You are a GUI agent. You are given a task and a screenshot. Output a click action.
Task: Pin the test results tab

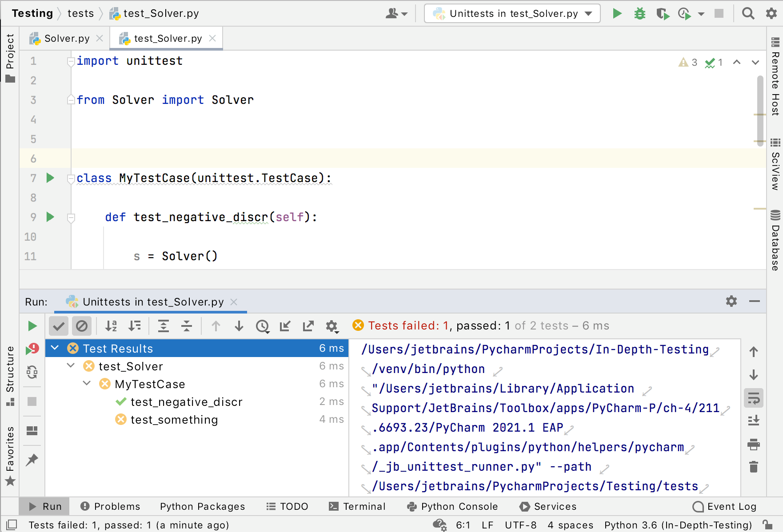(32, 460)
